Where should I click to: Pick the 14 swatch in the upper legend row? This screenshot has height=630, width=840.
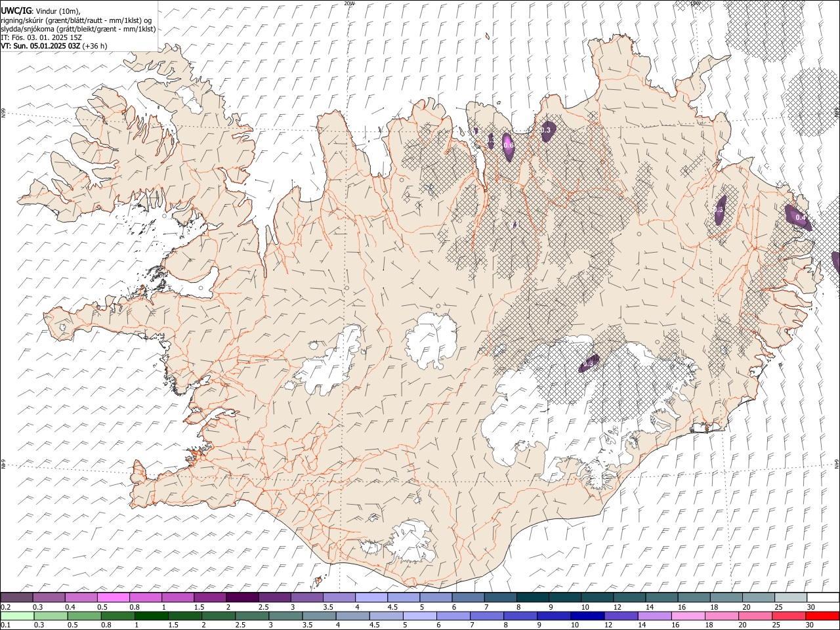pos(661,597)
